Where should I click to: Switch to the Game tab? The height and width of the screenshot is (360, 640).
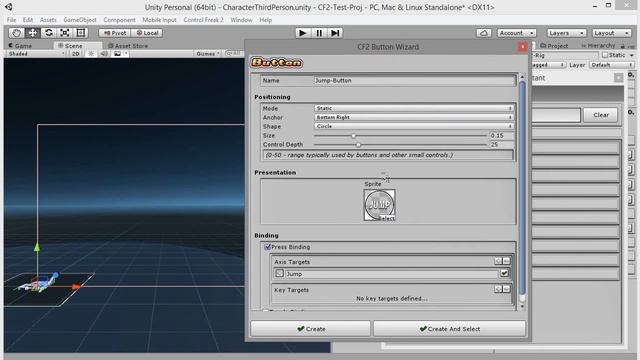point(20,46)
